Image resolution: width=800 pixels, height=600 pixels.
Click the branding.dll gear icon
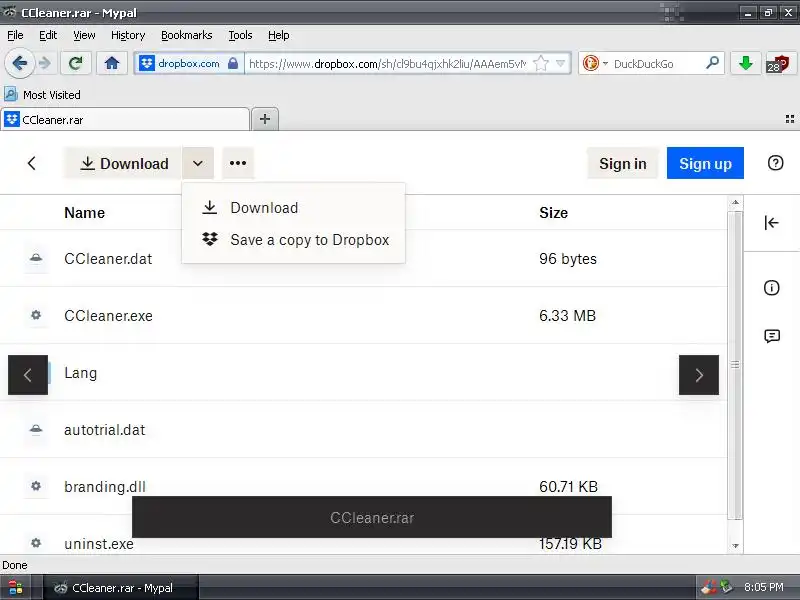[x=36, y=486]
